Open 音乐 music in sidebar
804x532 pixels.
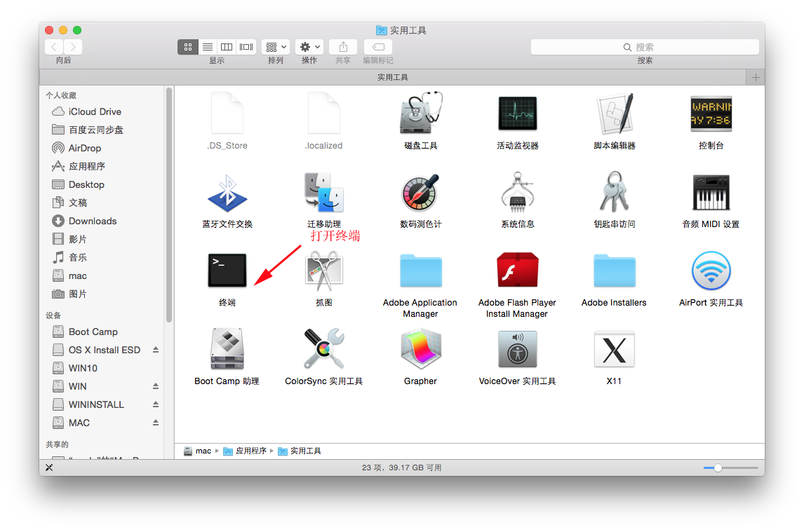[77, 257]
